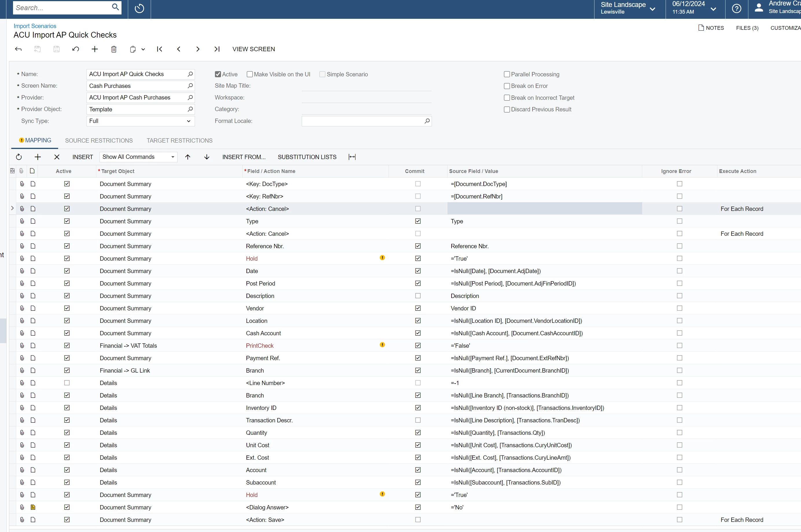The height and width of the screenshot is (532, 801).
Task: Open the Target Restrictions tab
Action: point(179,141)
